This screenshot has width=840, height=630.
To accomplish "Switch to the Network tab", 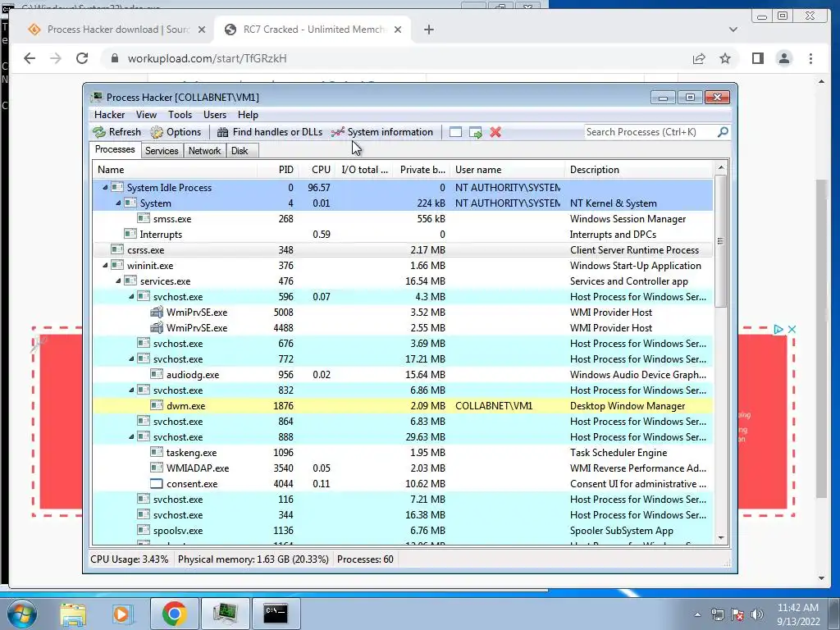I will tap(204, 151).
